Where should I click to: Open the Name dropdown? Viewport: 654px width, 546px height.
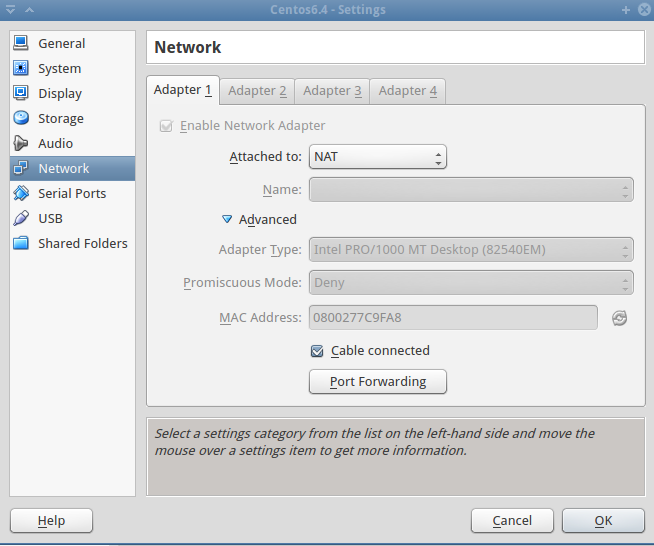point(471,190)
